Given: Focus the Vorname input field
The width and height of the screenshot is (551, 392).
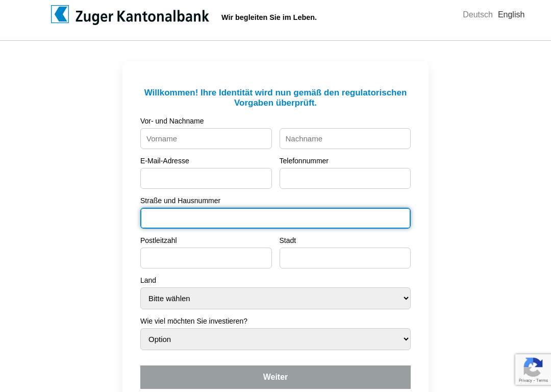Looking at the screenshot, I should pos(206,138).
